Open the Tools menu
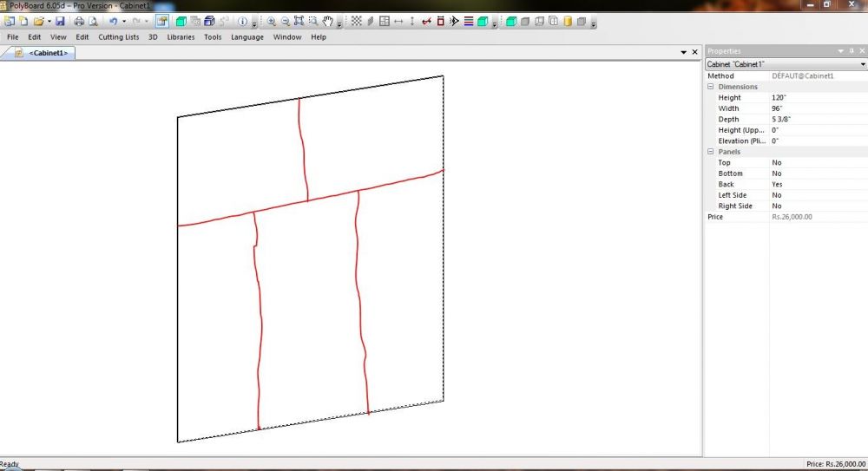Viewport: 868px width, 471px height. 213,37
